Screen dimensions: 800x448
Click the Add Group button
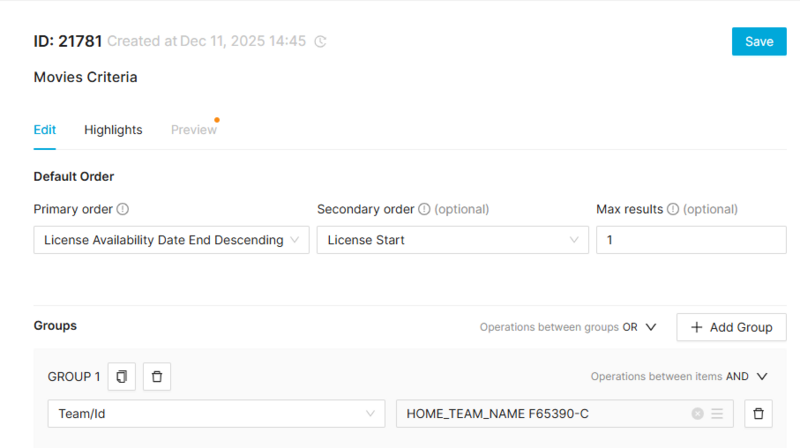[x=731, y=327]
